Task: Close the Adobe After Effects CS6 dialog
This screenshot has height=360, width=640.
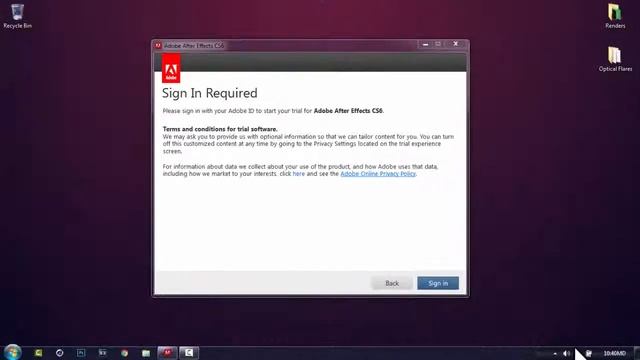Action: (x=456, y=44)
